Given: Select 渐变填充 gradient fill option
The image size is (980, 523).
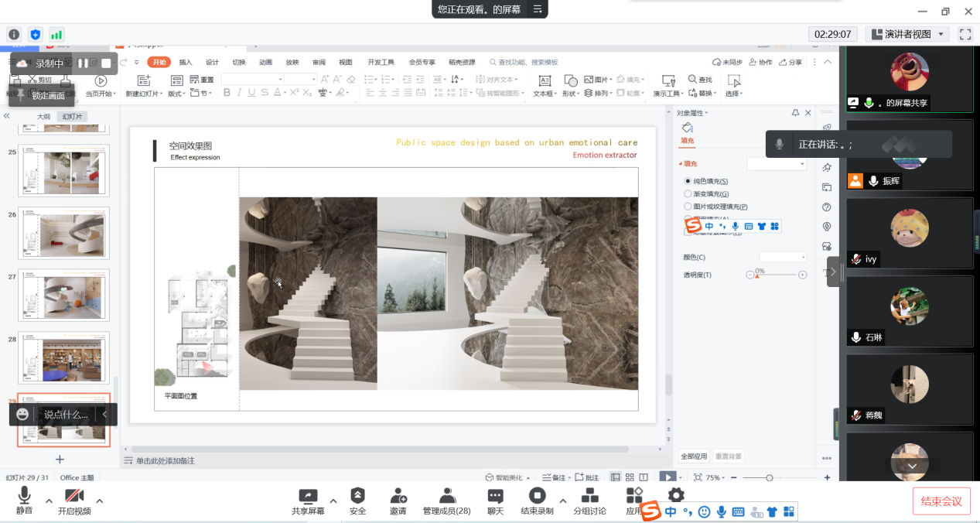Looking at the screenshot, I should click(x=688, y=194).
